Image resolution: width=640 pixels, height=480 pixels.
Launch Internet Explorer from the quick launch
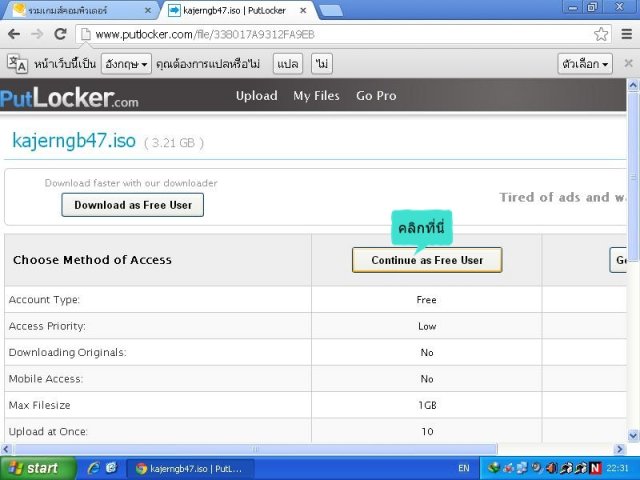93,468
